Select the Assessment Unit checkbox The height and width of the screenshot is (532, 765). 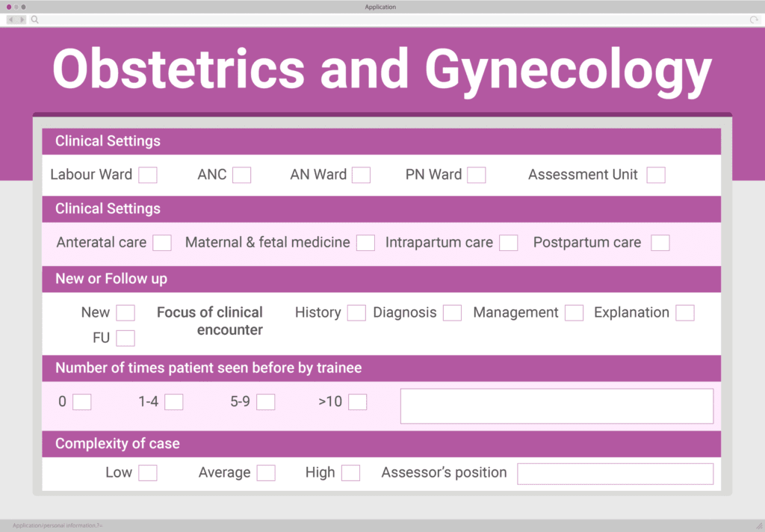click(x=656, y=174)
